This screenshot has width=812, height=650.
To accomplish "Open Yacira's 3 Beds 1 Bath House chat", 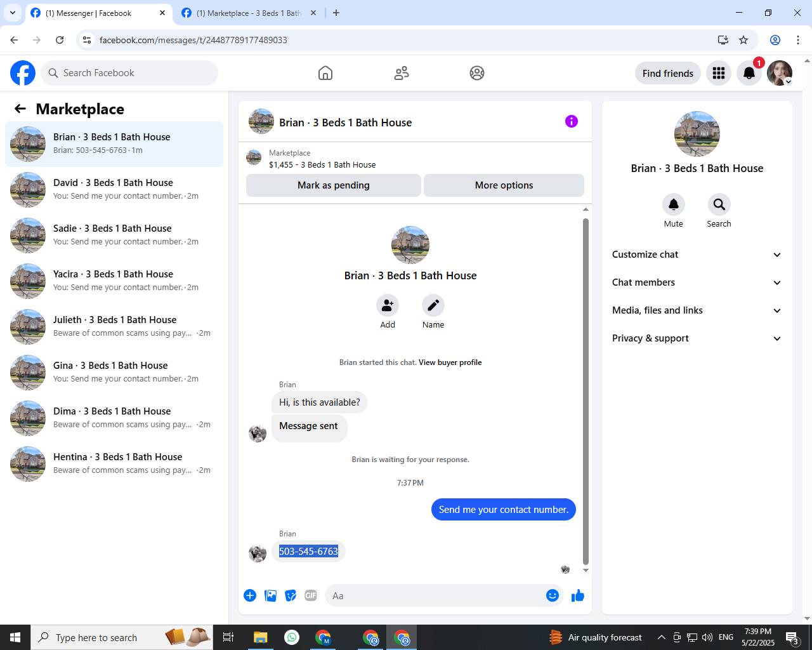I will pos(114,281).
